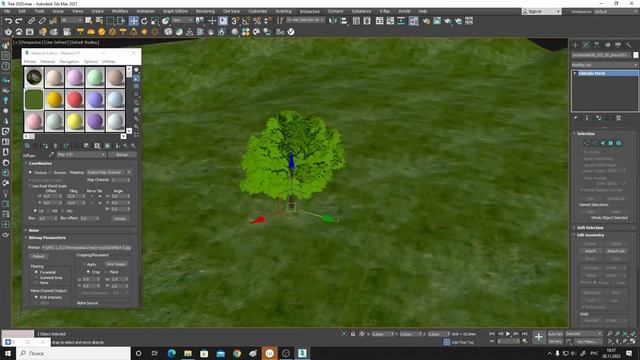Click the Rotate button in Coordinates
640x360 pixels.
pos(120,219)
